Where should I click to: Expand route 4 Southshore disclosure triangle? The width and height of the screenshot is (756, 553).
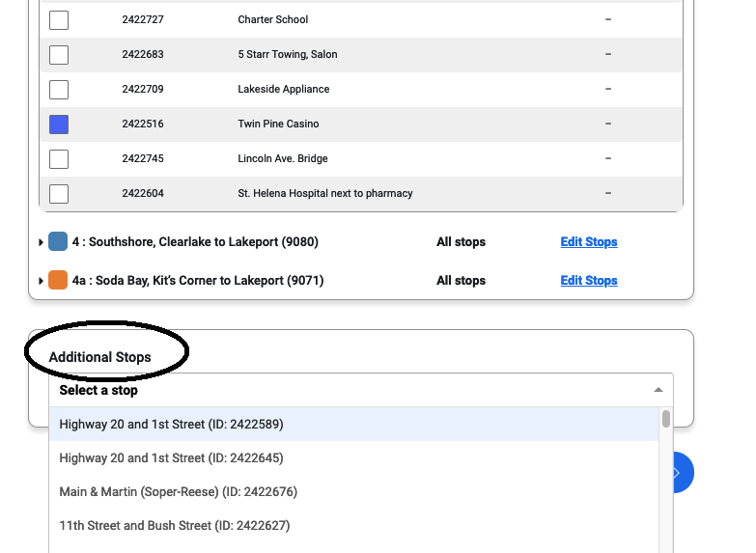click(x=41, y=242)
